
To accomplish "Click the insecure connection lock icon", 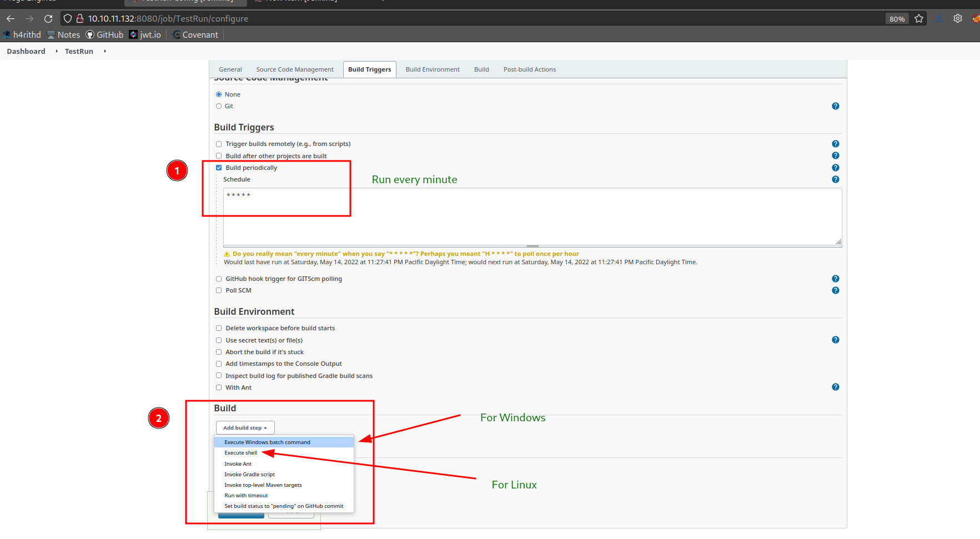I will (80, 18).
